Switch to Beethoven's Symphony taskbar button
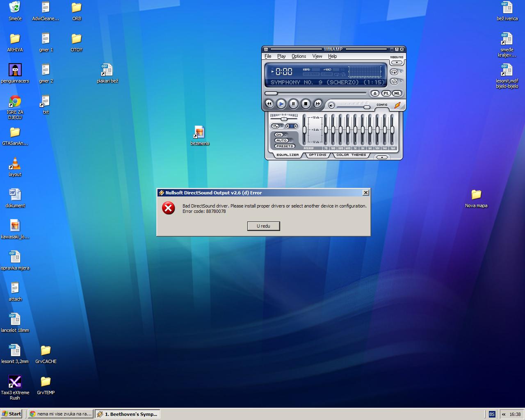The width and height of the screenshot is (525, 420). coord(128,414)
